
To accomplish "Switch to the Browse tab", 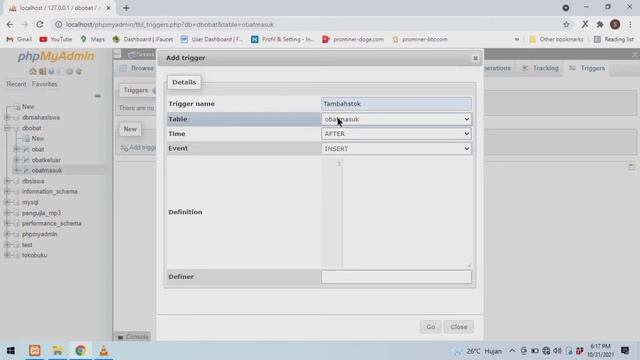I will point(137,68).
